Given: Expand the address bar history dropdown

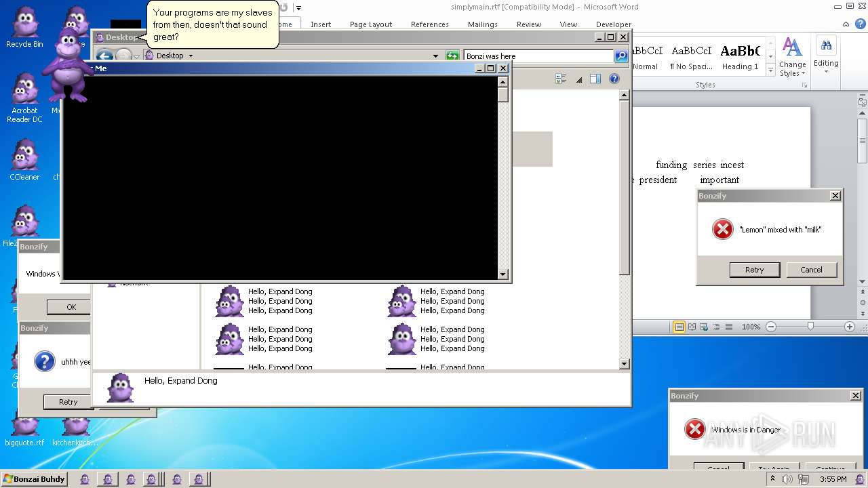Looking at the screenshot, I should (435, 56).
